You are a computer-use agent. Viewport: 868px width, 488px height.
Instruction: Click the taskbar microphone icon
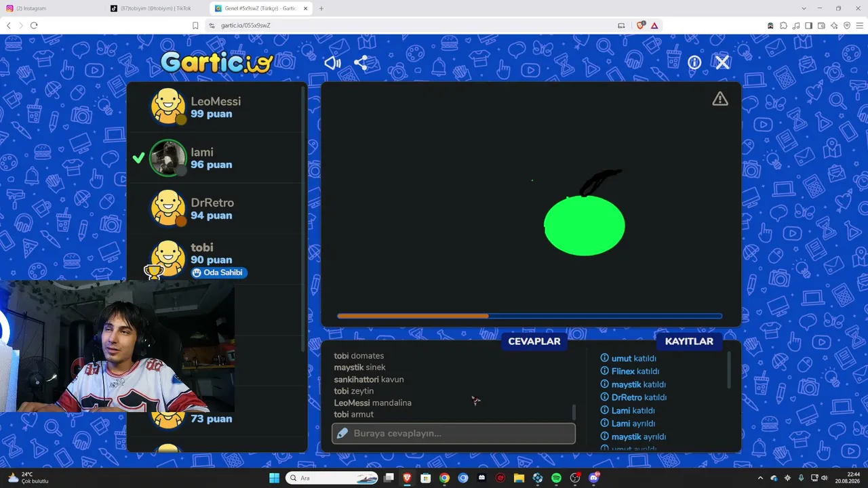tap(801, 478)
